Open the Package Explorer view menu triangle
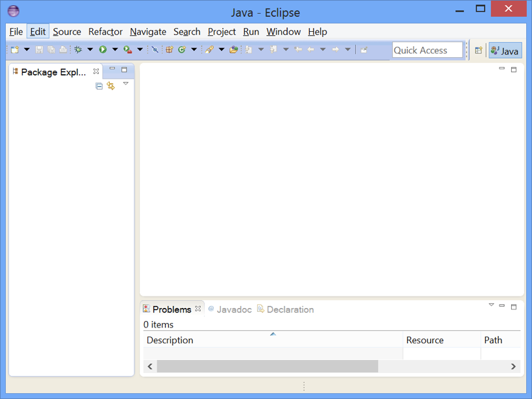 click(126, 83)
